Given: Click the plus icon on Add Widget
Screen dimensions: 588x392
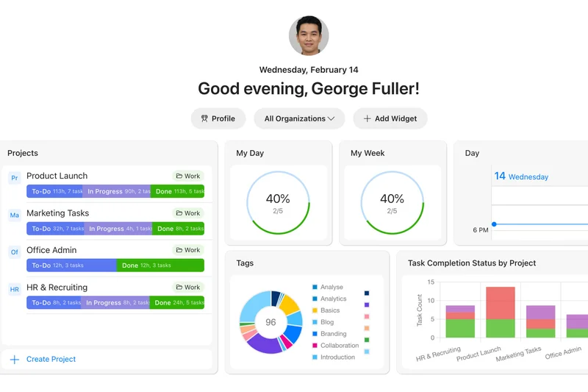Looking at the screenshot, I should (367, 118).
